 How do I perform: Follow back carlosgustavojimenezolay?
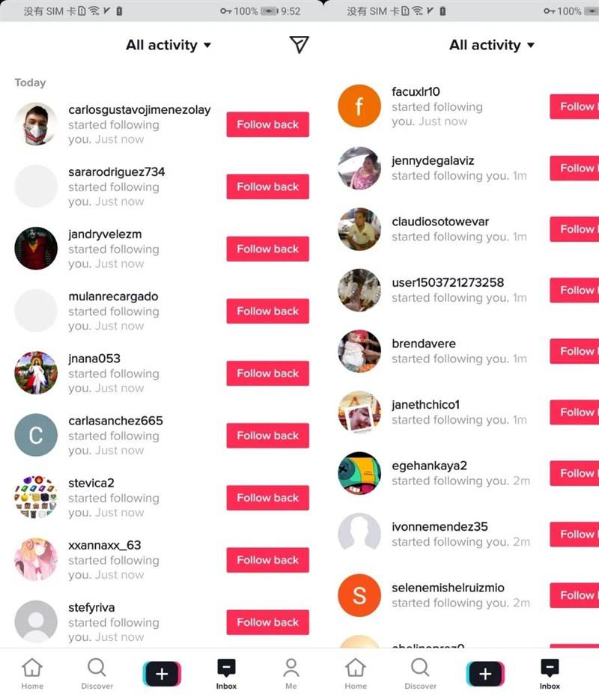[x=268, y=124]
